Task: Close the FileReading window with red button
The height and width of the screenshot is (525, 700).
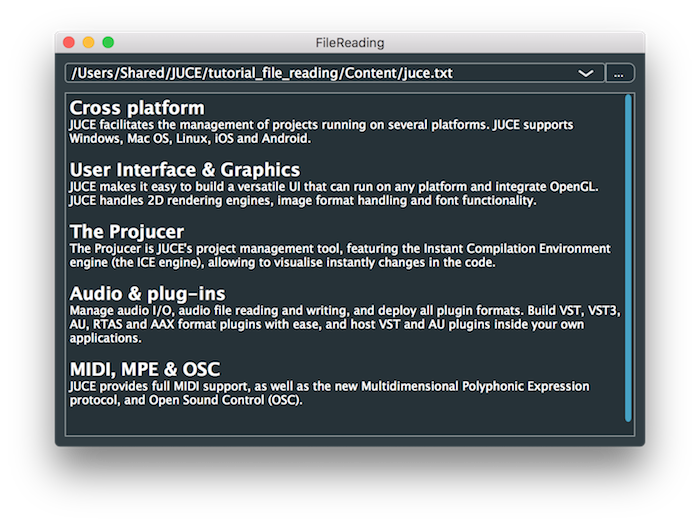Action: click(x=69, y=43)
